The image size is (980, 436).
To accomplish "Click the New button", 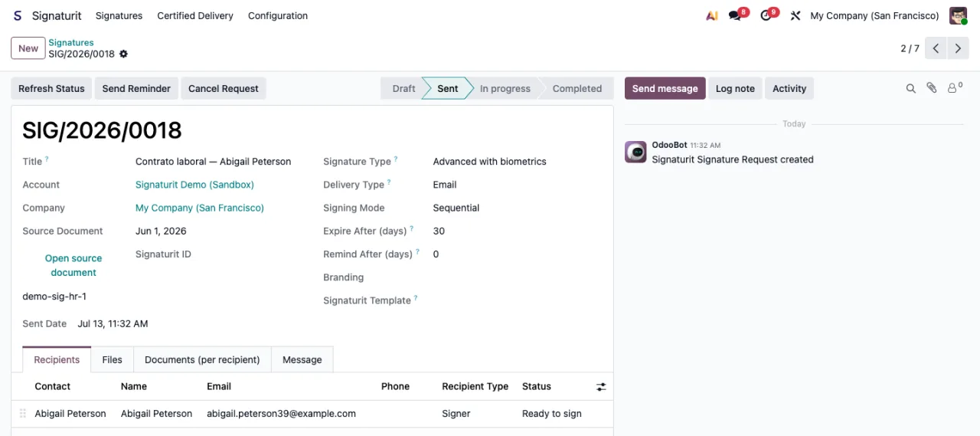I will (x=28, y=48).
